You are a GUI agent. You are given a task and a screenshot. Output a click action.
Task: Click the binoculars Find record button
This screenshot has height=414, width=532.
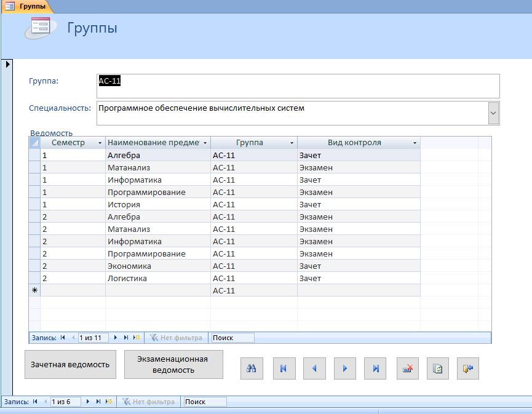252,368
